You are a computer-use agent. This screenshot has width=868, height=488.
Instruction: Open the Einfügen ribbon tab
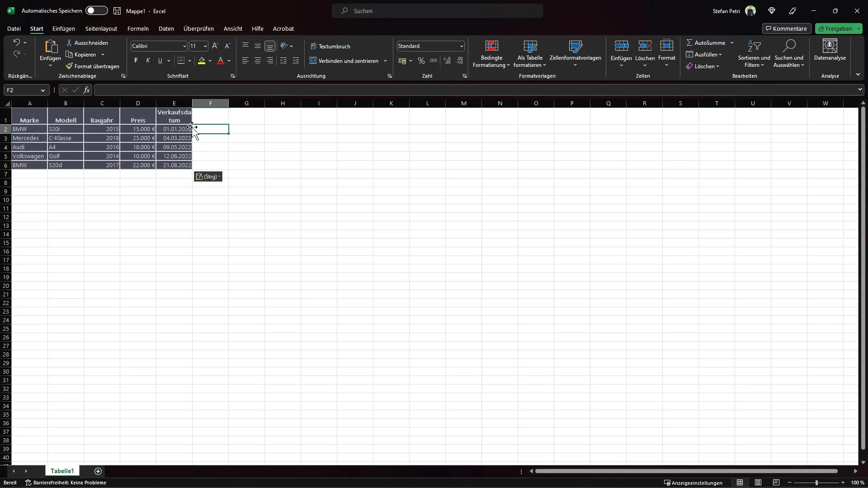coord(63,28)
